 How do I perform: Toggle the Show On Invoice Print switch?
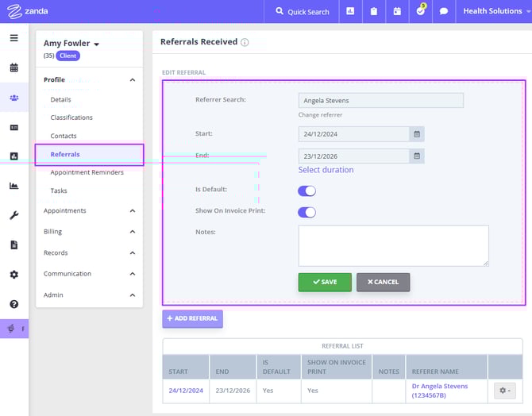(x=306, y=212)
